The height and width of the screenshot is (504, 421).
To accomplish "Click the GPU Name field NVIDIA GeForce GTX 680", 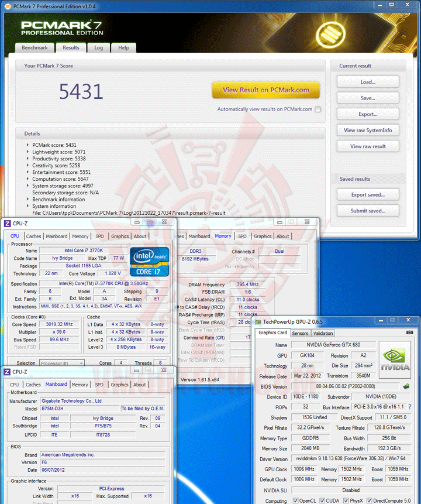I will pyautogui.click(x=333, y=345).
